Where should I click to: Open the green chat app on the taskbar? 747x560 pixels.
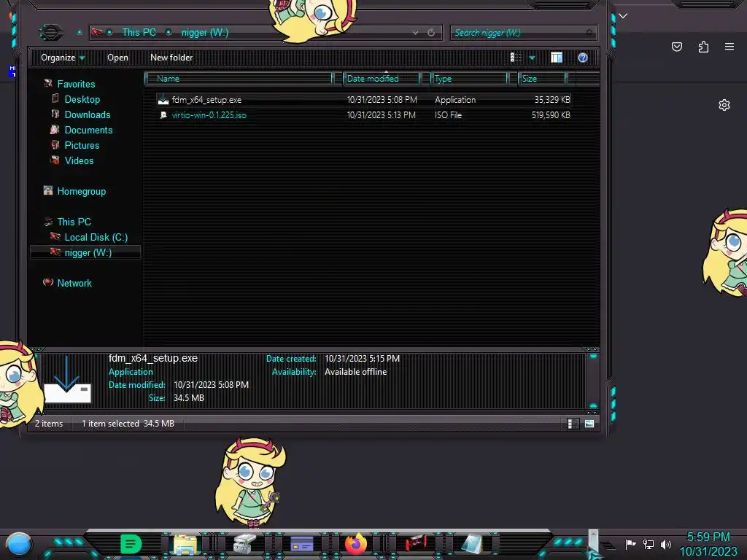point(131,544)
